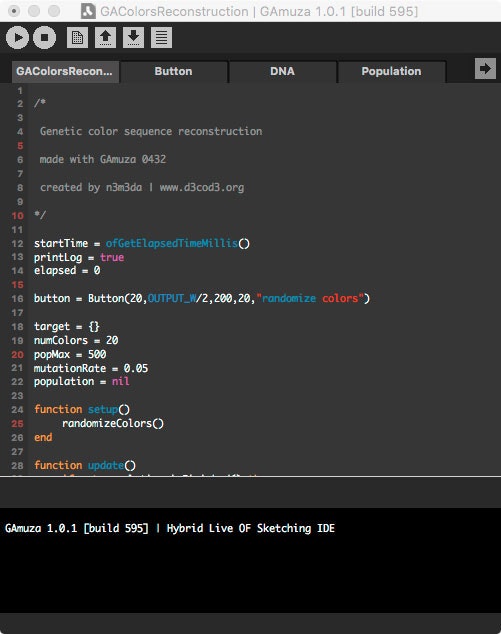
Task: Switch to the Button tab
Action: click(x=173, y=72)
